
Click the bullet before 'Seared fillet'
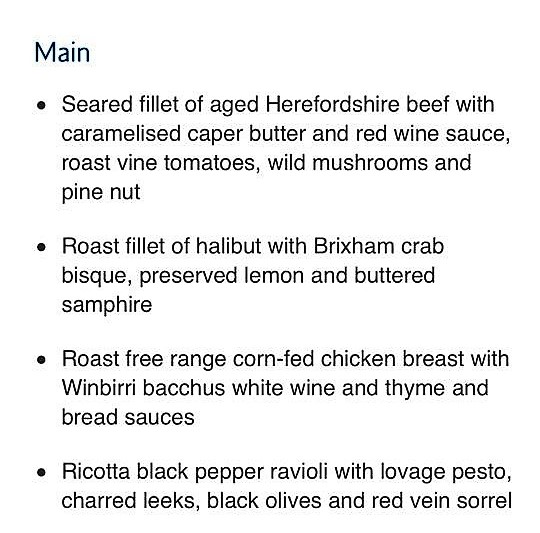pyautogui.click(x=41, y=105)
